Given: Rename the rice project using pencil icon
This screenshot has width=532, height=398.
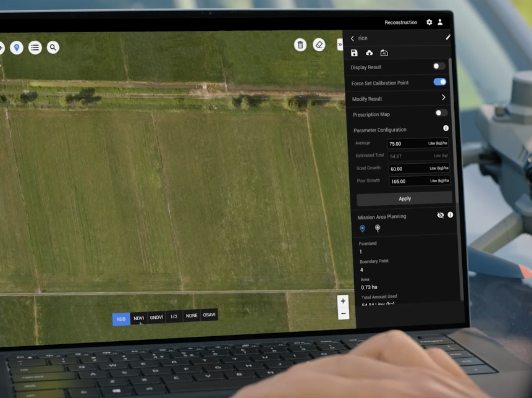Looking at the screenshot, I should click(448, 37).
